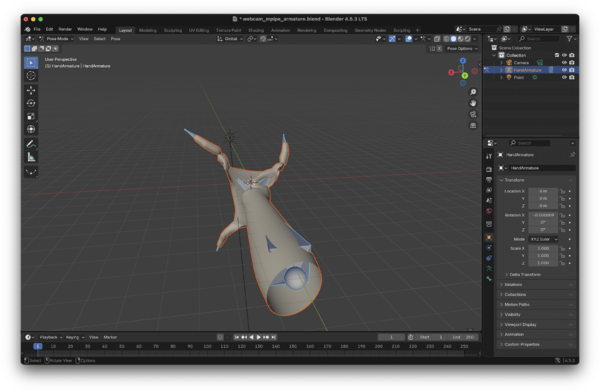This screenshot has width=600, height=392.
Task: Open the Object Constraints tab
Action: pos(489,258)
